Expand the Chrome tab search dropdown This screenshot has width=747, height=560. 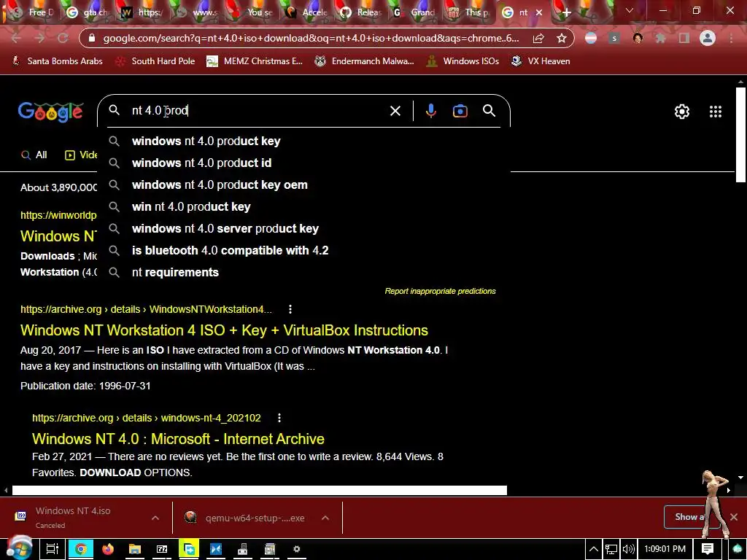(630, 10)
